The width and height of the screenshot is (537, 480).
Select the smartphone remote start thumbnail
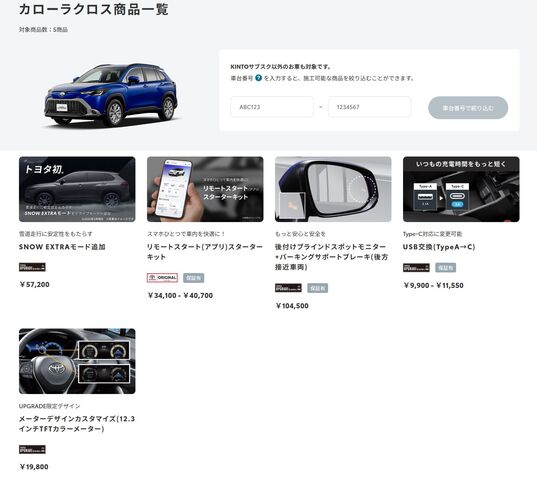205,189
